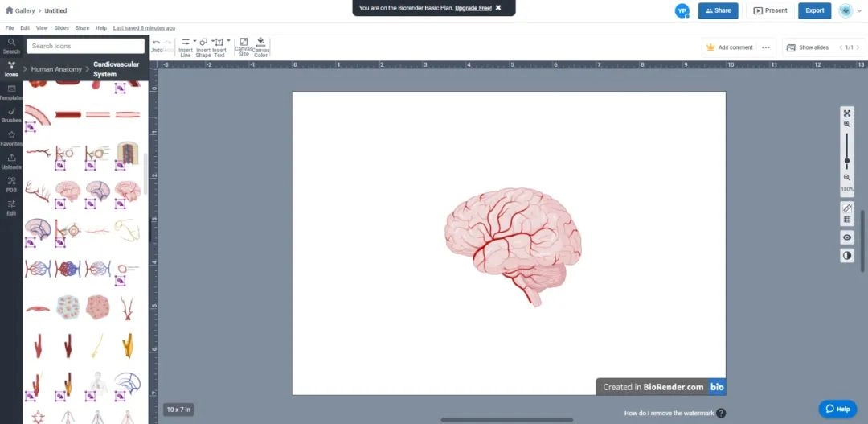
Task: Toggle the canvas grid display
Action: tap(847, 220)
